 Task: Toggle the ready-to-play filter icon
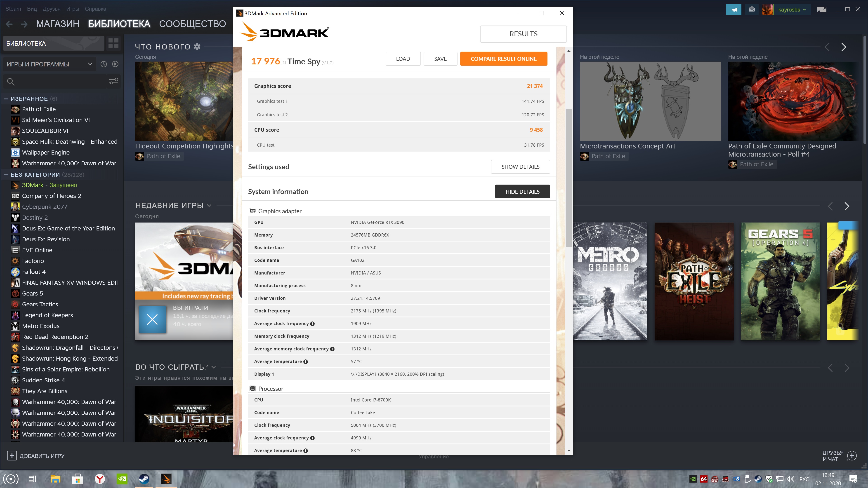click(115, 64)
